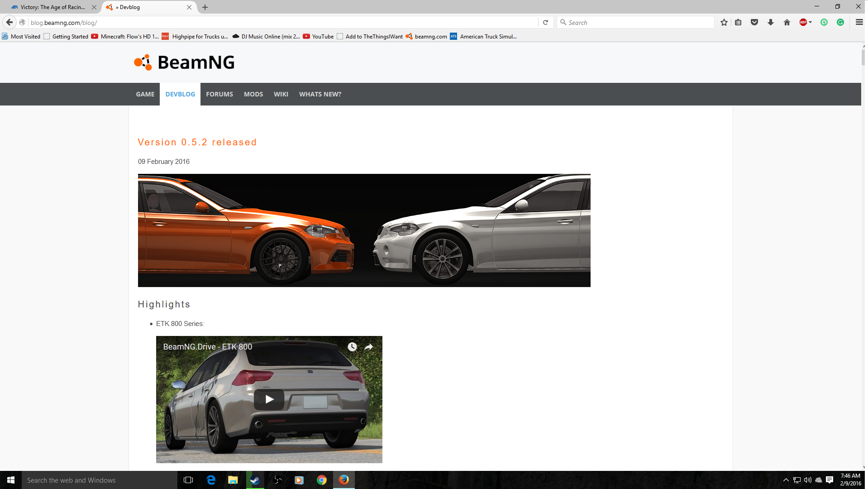Viewport: 868px width, 489px height.
Task: Navigate to the WIKI page
Action: click(281, 94)
